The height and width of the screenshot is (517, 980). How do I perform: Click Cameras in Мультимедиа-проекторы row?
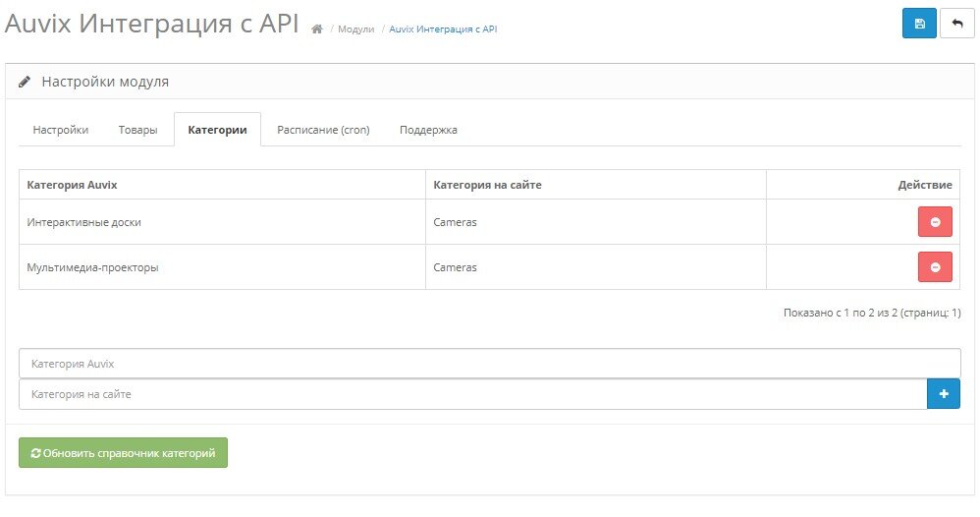coord(455,267)
